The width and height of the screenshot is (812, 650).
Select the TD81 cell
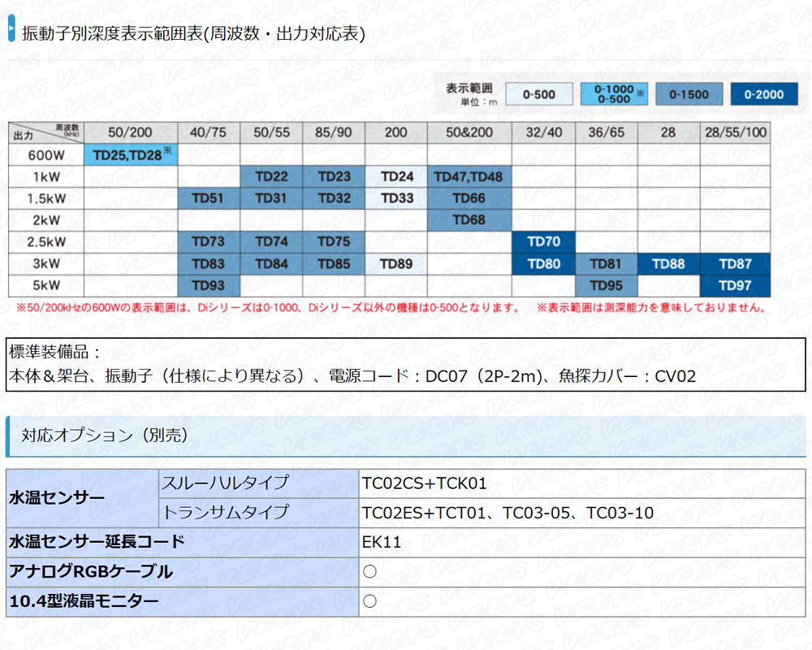point(607,264)
